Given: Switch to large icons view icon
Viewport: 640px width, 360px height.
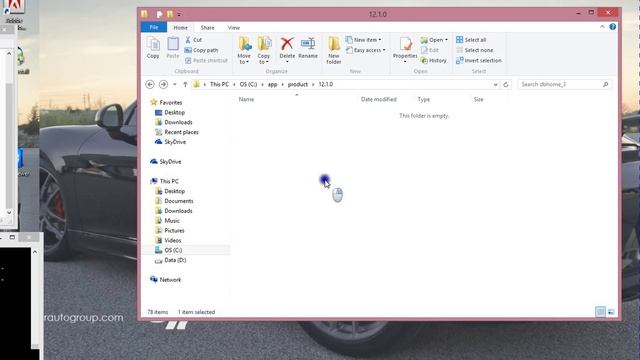Looking at the screenshot, I should 611,312.
